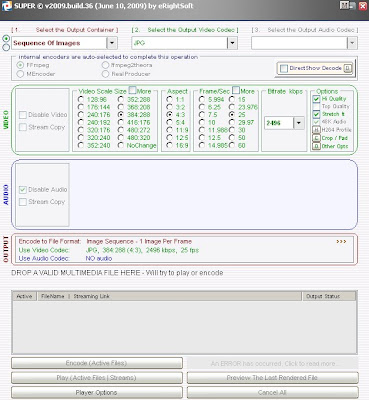Check the video Stream Copy checkbox
The width and height of the screenshot is (369, 400).
[x=23, y=127]
